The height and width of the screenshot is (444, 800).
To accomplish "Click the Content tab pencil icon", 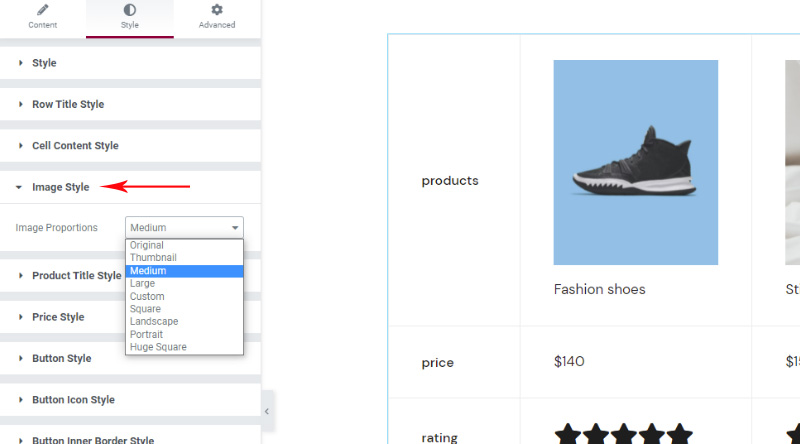I will click(x=42, y=10).
